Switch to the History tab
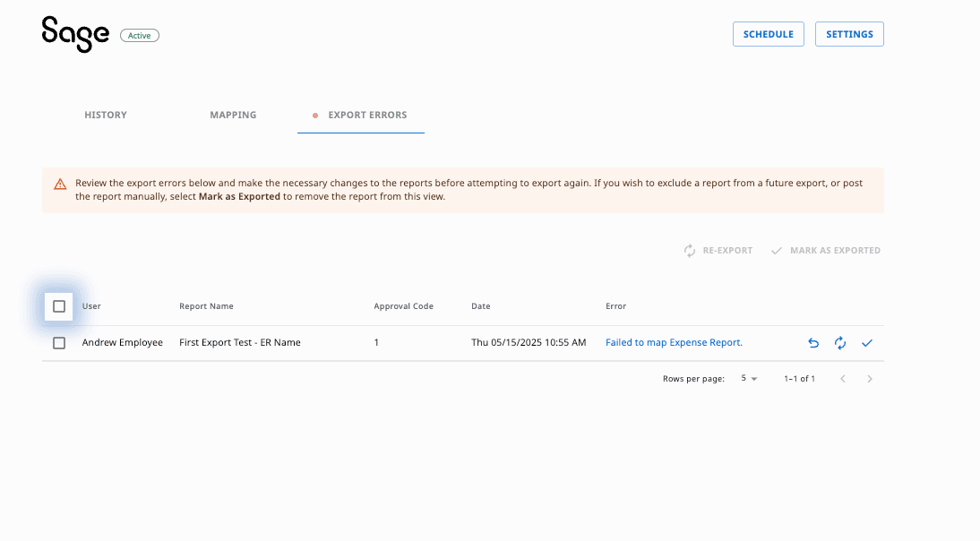Image resolution: width=980 pixels, height=541 pixels. pos(106,115)
